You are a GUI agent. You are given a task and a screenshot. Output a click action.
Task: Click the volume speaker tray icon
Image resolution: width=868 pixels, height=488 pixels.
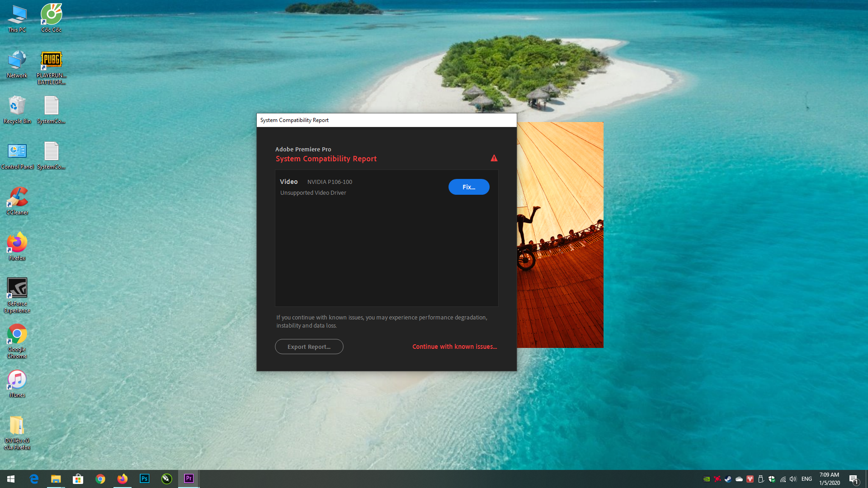pyautogui.click(x=793, y=479)
